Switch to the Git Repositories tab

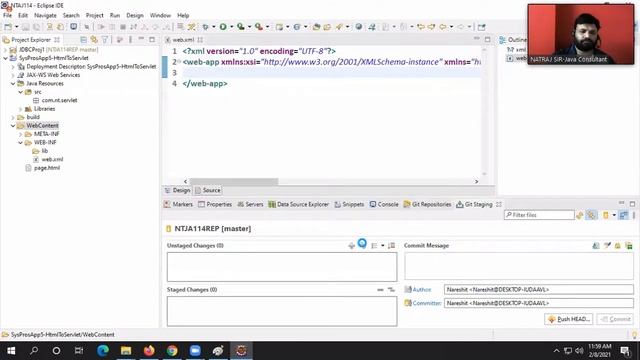coord(427,204)
